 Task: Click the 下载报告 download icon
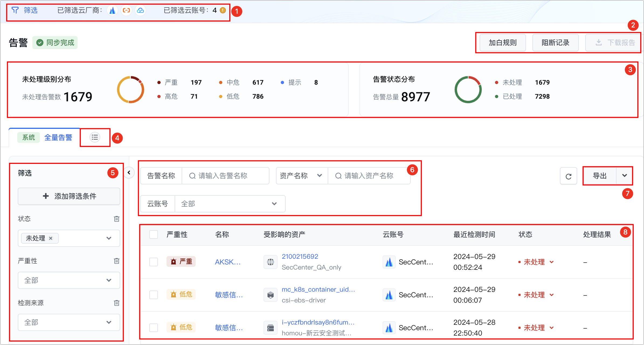[x=598, y=43]
